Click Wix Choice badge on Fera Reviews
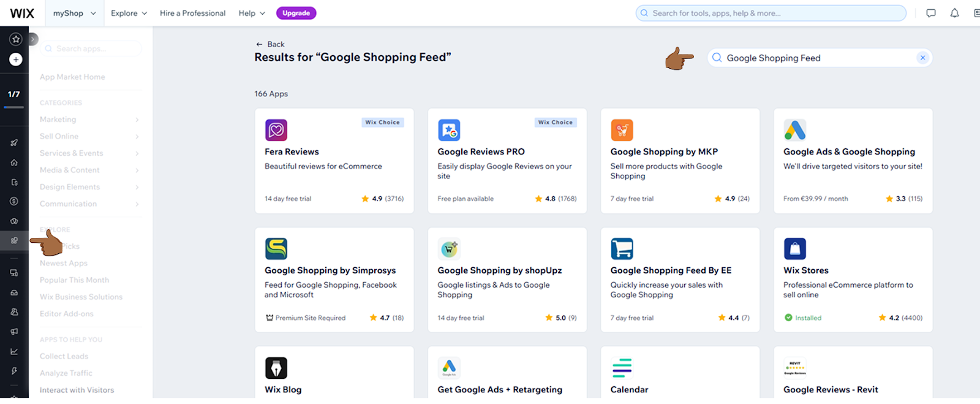Screen dimensions: 980x404 click(x=383, y=123)
